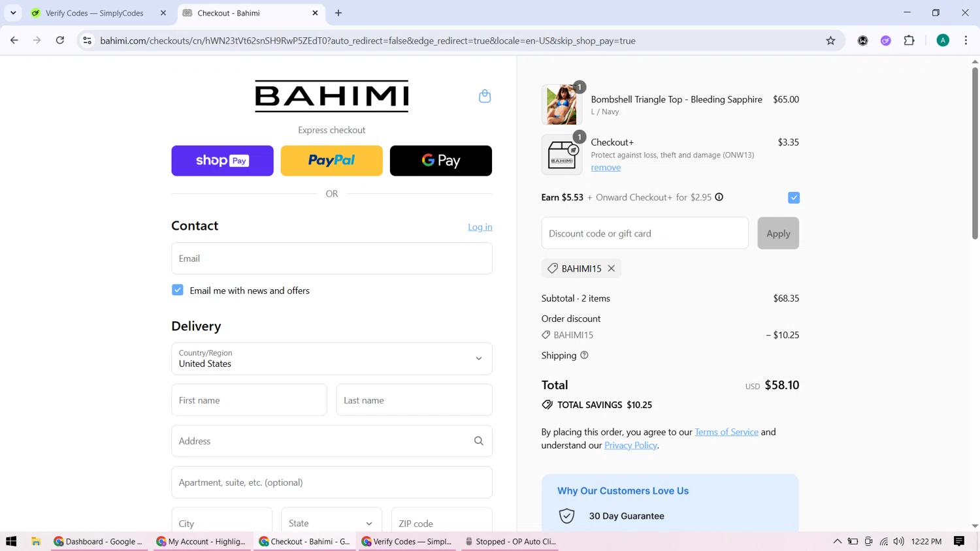
Task: View site information icon in address bar
Action: pyautogui.click(x=87, y=40)
